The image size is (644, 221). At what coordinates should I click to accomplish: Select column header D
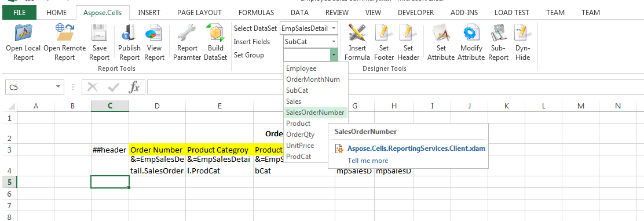click(x=157, y=106)
